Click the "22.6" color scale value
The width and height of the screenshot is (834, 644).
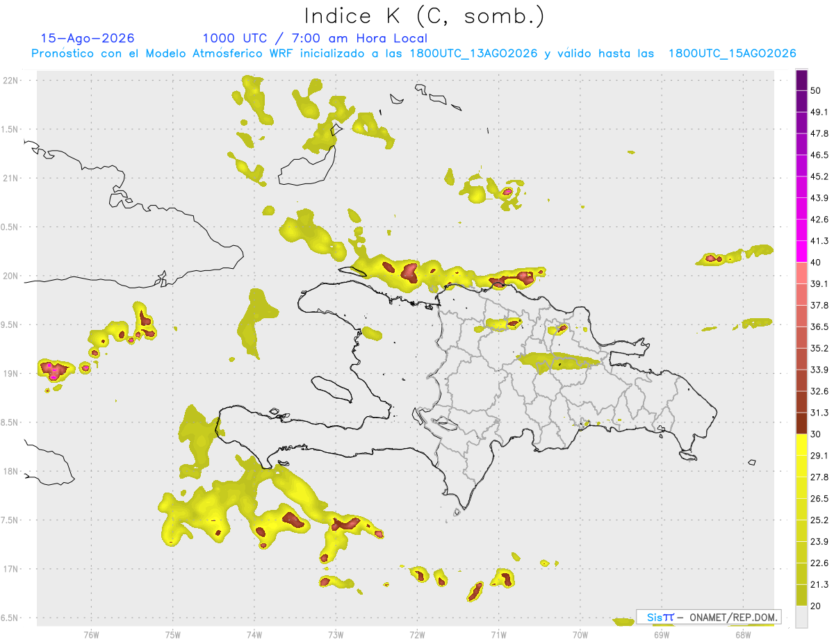pyautogui.click(x=819, y=563)
